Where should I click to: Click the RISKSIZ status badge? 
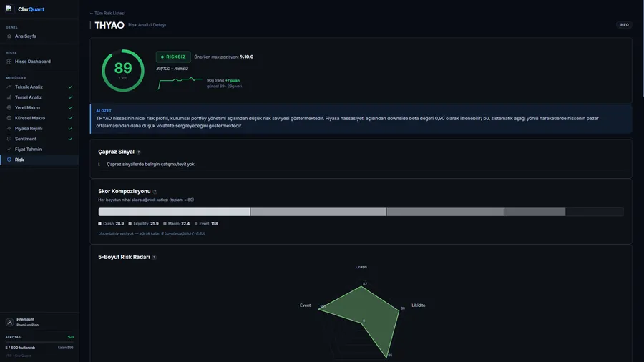click(173, 57)
